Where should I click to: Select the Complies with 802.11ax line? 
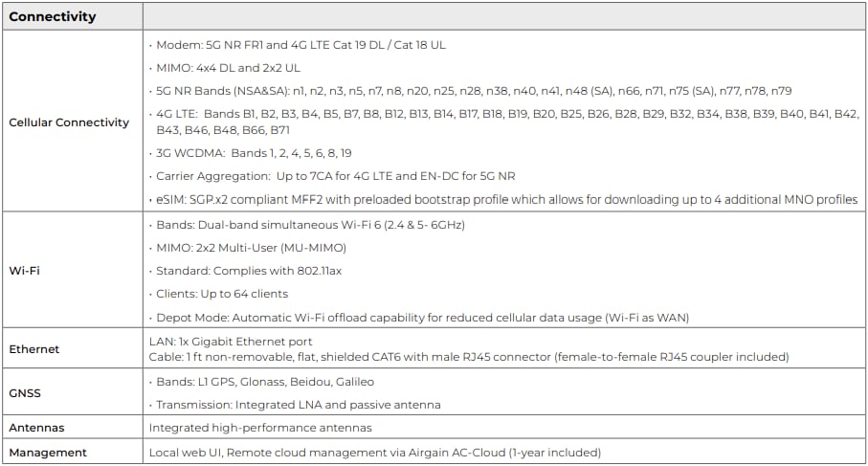click(x=248, y=271)
